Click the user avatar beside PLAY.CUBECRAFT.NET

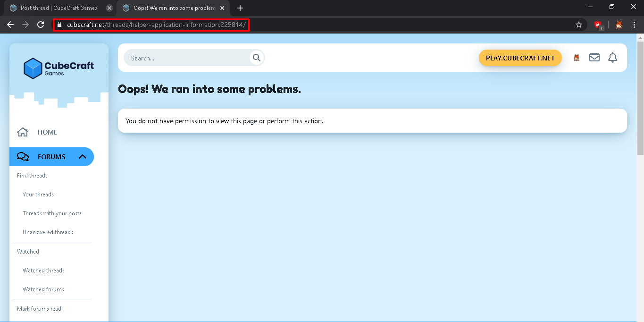coord(577,58)
